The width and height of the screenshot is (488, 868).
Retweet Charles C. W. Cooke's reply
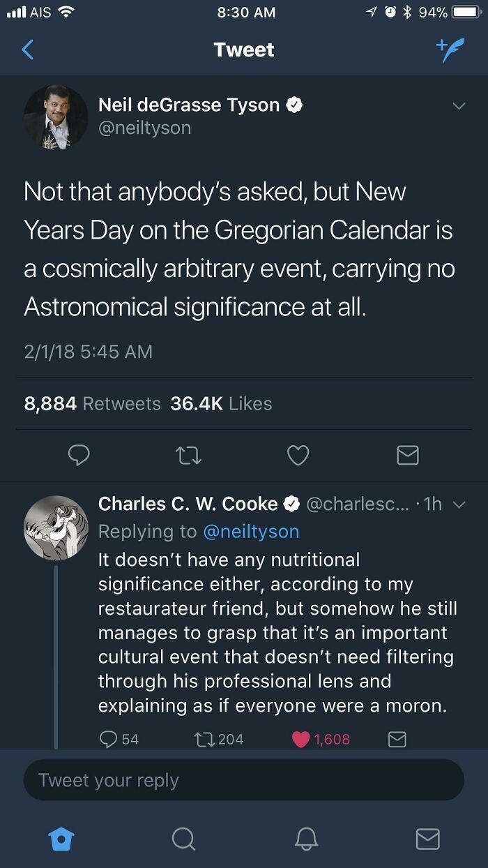click(201, 739)
